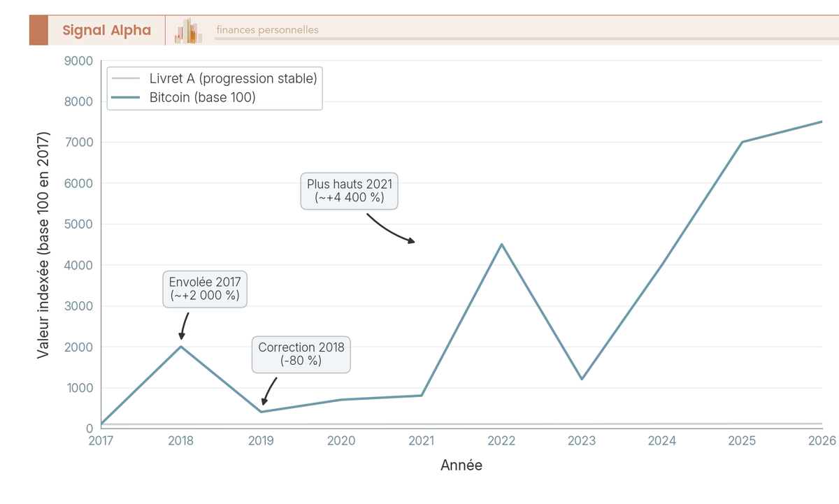Click the x-axis label 2019
The height and width of the screenshot is (504, 839).
[x=261, y=441]
